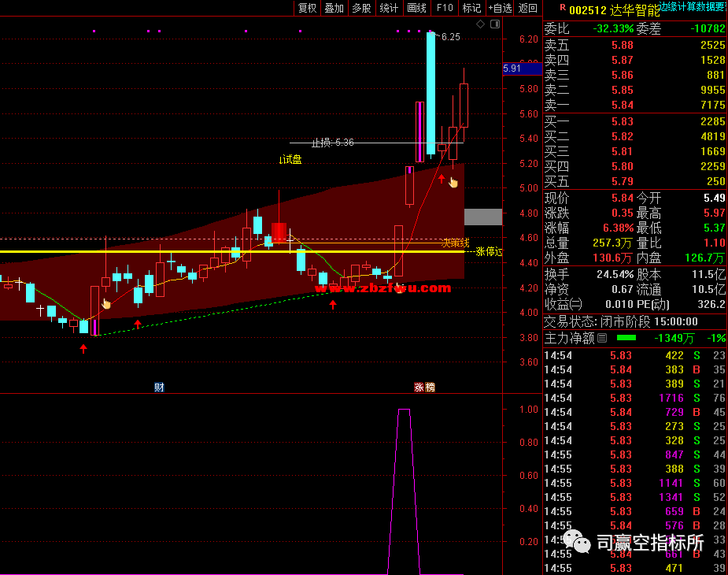Image resolution: width=728 pixels, height=575 pixels.
Task: Click the gray block on the price axis
Action: coord(483,217)
